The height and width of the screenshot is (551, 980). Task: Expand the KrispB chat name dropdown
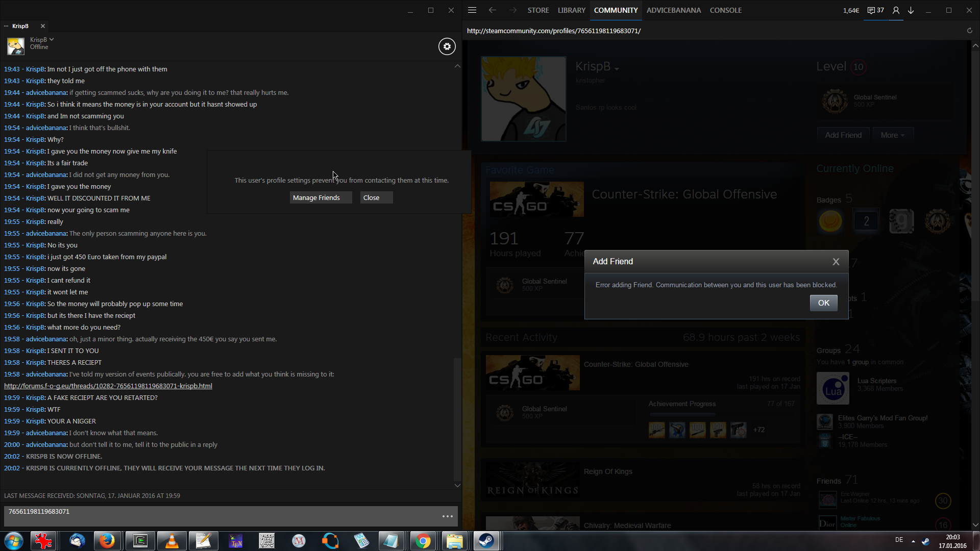52,39
